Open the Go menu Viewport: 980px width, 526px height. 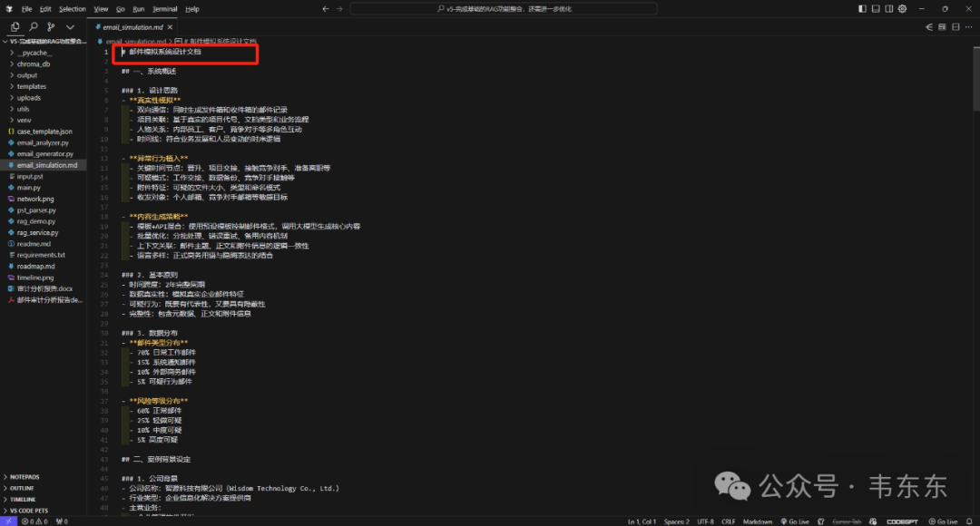(120, 9)
